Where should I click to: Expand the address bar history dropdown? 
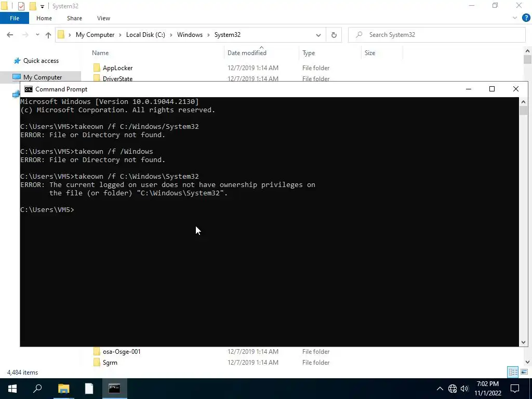(x=318, y=35)
